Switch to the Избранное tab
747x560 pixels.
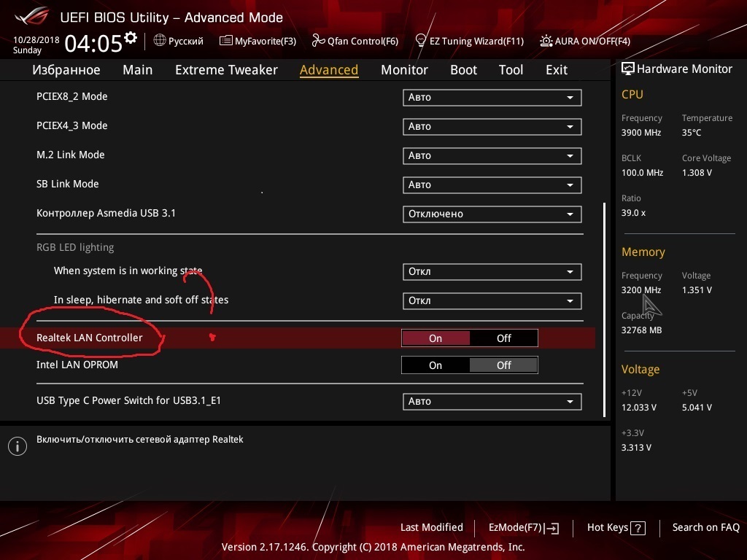[66, 70]
